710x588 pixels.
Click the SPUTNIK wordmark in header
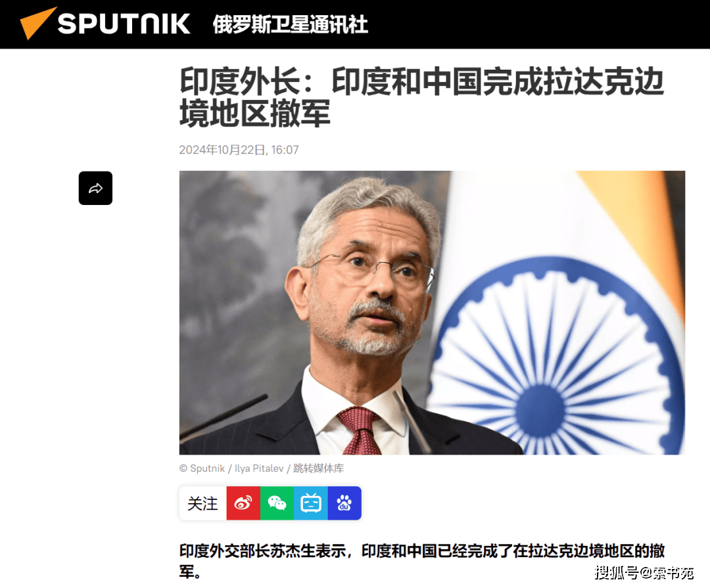click(124, 24)
